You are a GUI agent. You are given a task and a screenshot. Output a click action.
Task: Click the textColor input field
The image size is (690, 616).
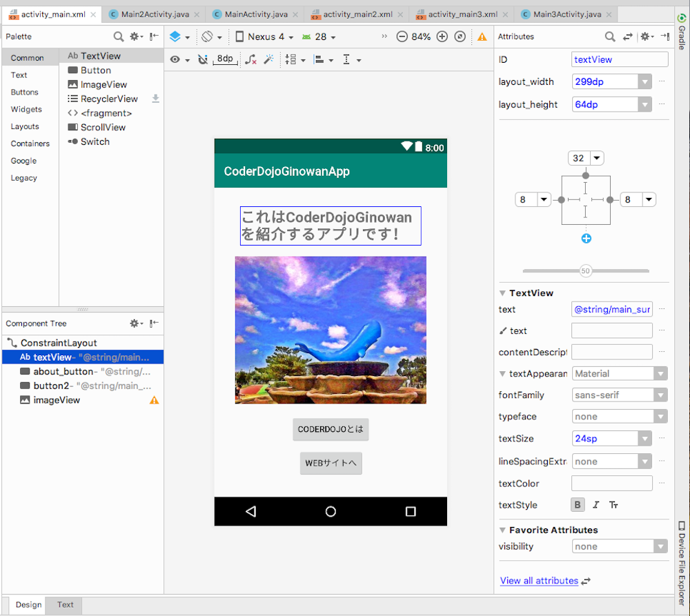point(611,483)
